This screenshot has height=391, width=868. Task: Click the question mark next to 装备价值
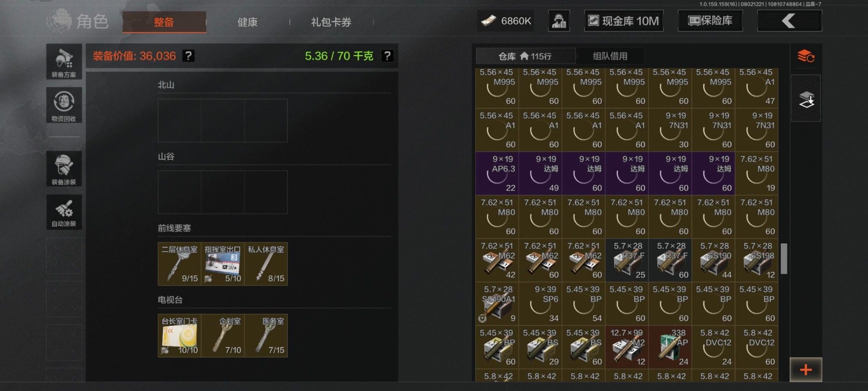point(189,56)
